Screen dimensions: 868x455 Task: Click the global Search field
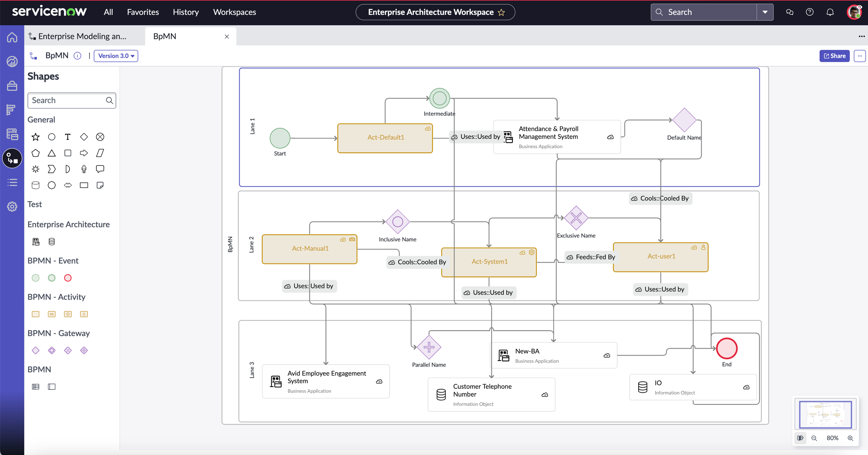click(704, 12)
